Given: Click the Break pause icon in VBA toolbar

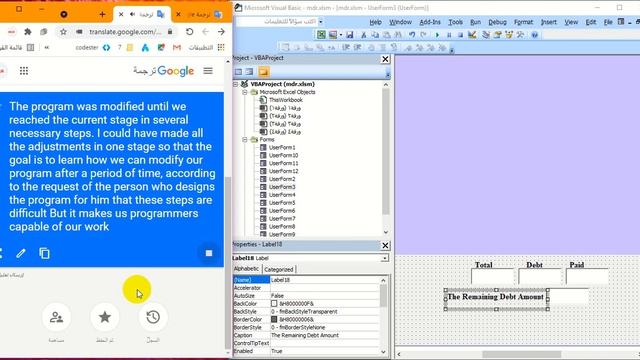Looking at the screenshot, I should tap(449, 35).
